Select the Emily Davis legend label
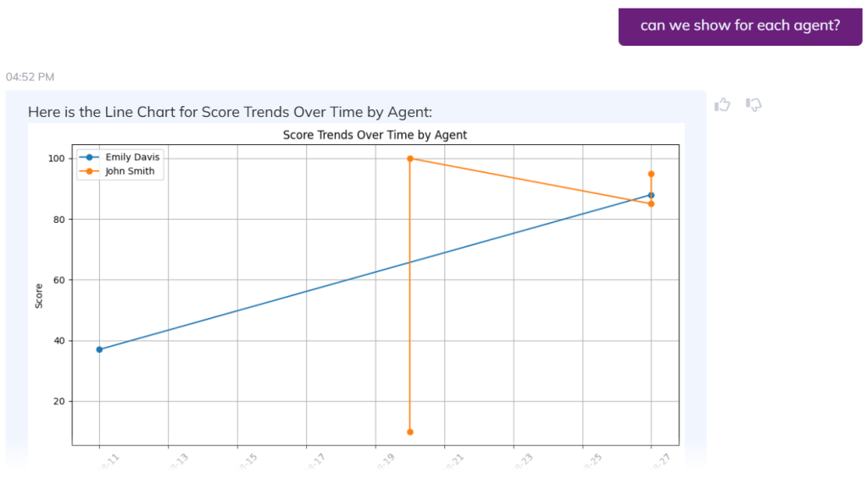Viewport: 868px width, 480px height. pos(132,158)
